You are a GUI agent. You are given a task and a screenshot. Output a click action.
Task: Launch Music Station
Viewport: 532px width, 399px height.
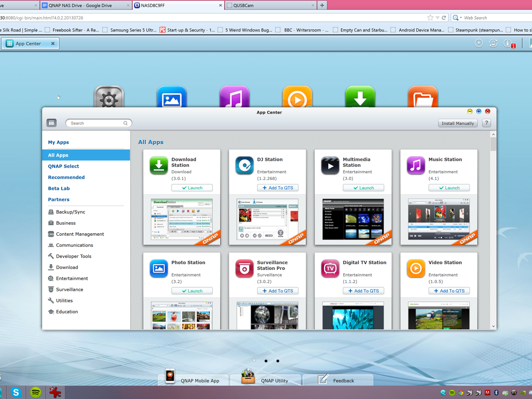click(449, 188)
